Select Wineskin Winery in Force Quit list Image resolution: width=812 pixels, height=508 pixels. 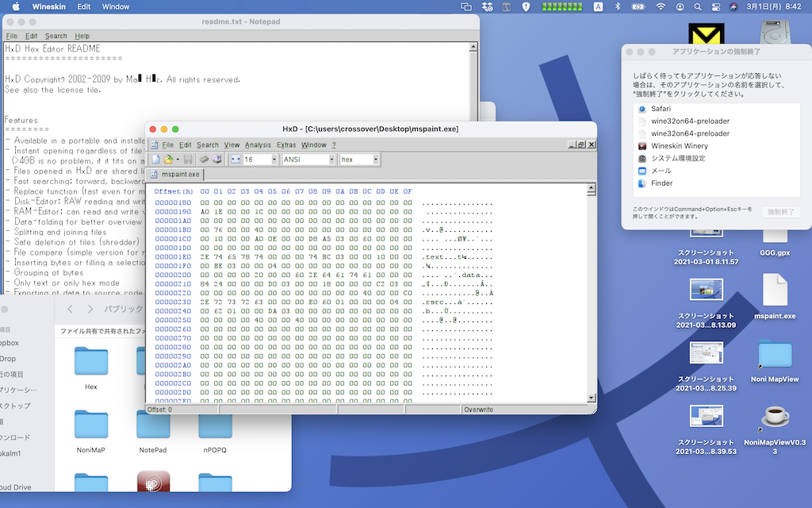click(716, 146)
